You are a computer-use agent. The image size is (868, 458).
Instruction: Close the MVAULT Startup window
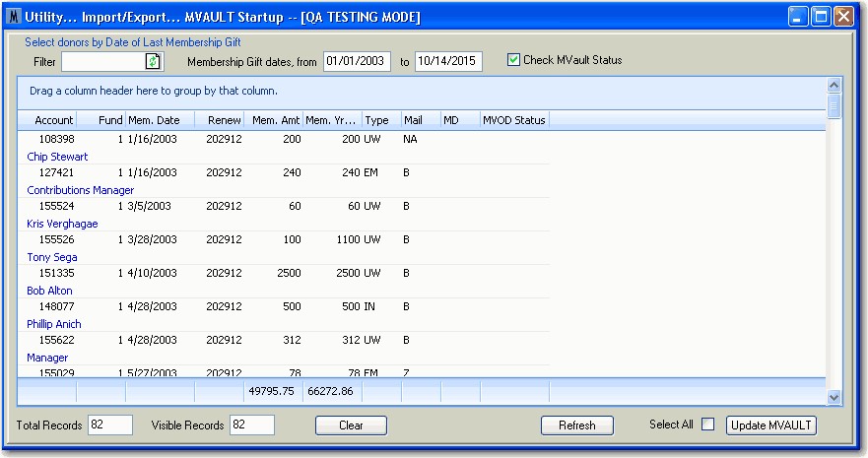click(x=843, y=17)
